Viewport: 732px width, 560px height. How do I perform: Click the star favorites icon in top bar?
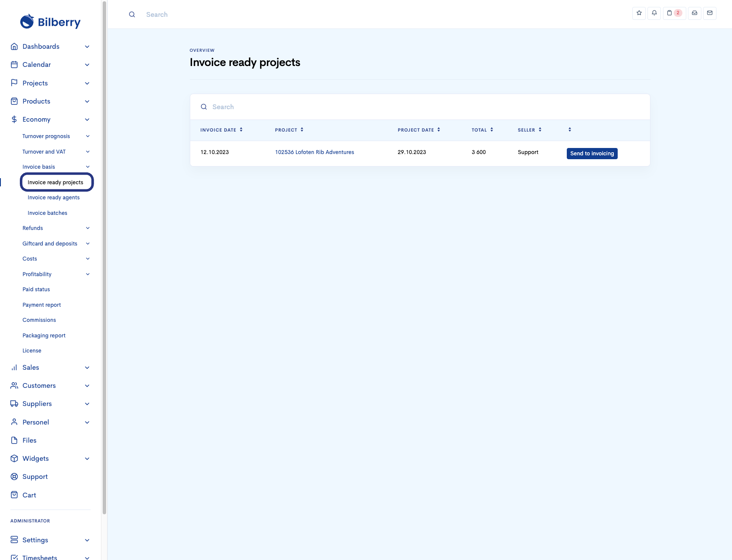pyautogui.click(x=639, y=13)
